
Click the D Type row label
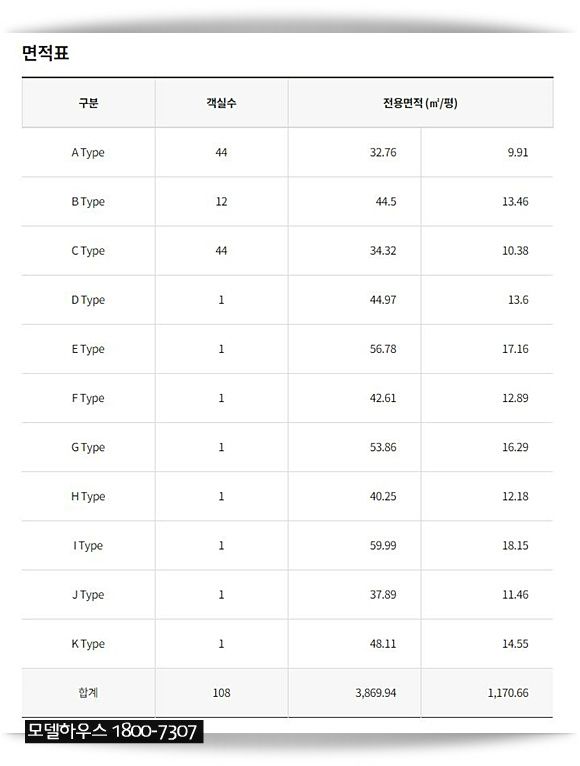[x=88, y=300]
